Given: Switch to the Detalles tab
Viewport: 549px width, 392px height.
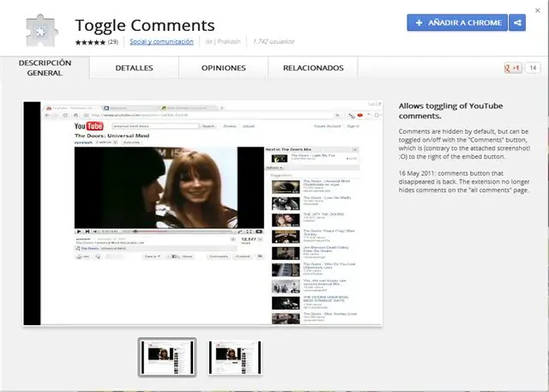Looking at the screenshot, I should 134,68.
